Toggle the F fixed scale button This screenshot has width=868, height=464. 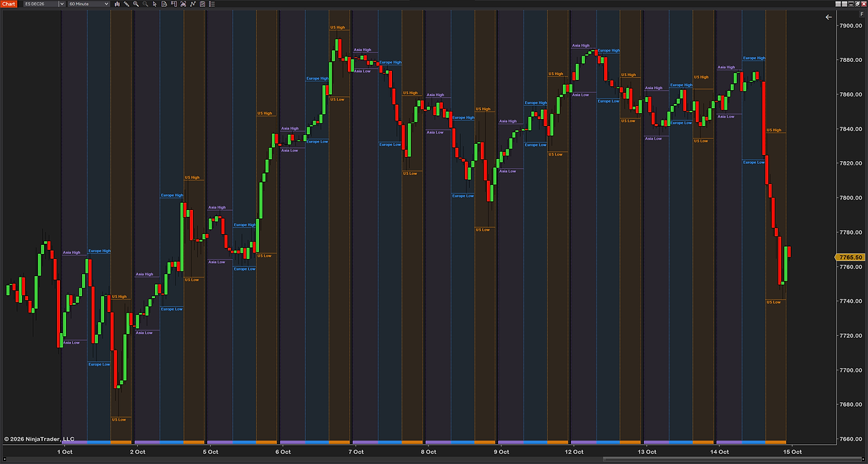tap(861, 13)
